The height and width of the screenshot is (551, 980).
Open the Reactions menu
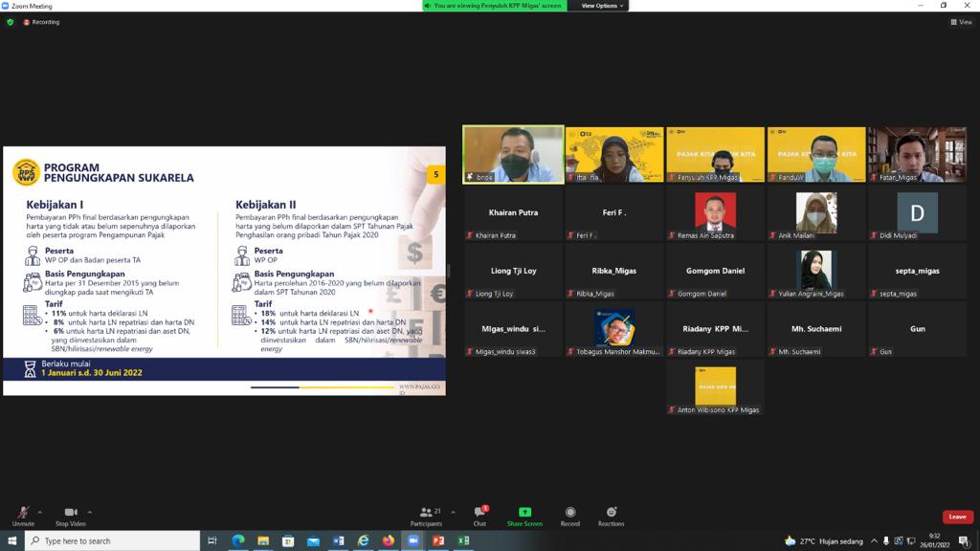(x=611, y=515)
